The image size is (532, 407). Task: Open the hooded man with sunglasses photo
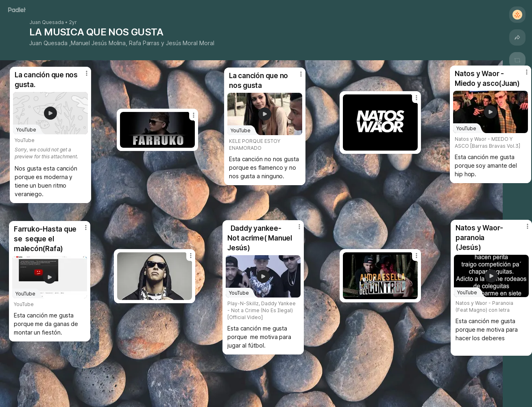click(x=155, y=276)
